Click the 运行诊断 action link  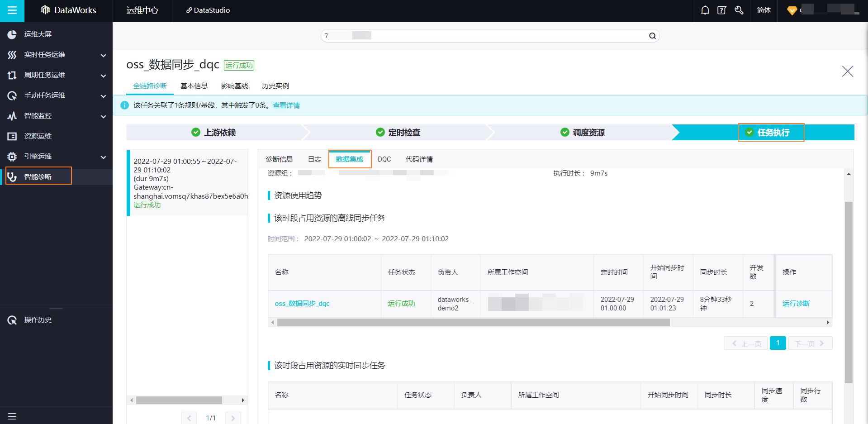pos(796,304)
